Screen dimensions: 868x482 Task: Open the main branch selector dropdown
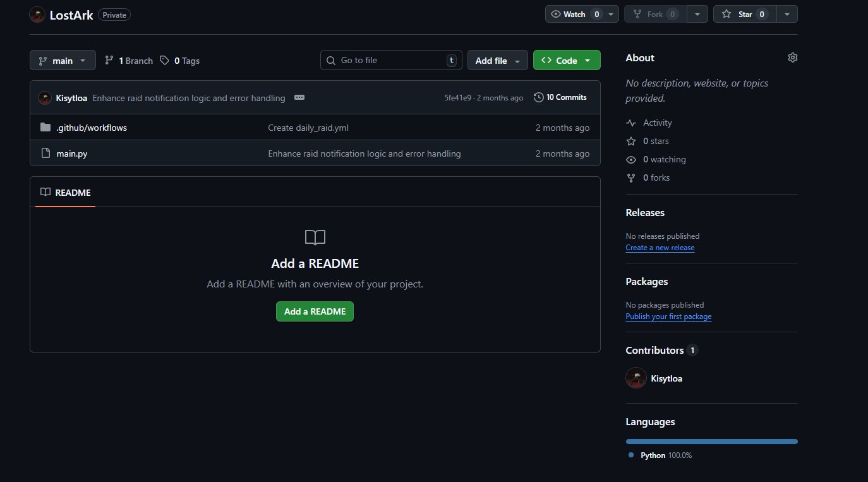point(63,61)
